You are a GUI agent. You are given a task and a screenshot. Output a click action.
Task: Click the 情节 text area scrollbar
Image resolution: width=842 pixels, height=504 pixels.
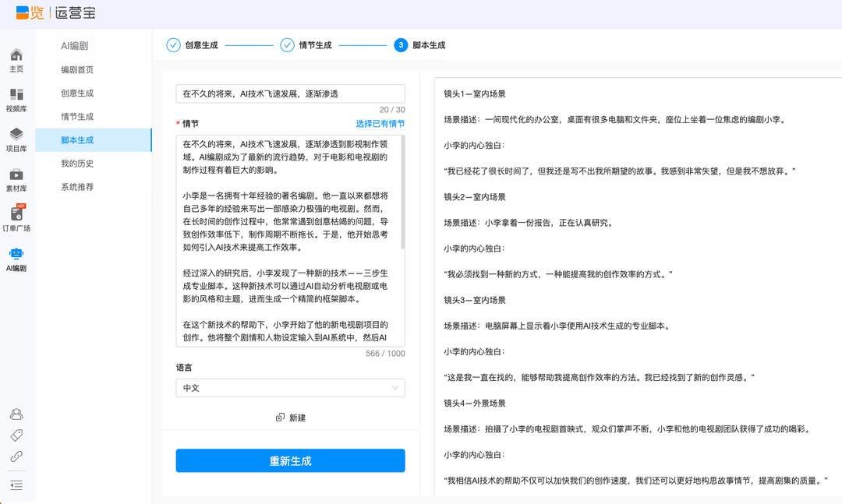click(403, 193)
